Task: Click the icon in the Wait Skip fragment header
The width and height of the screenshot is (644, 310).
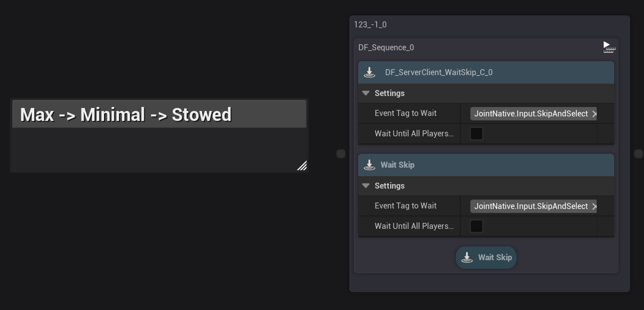Action: 369,165
